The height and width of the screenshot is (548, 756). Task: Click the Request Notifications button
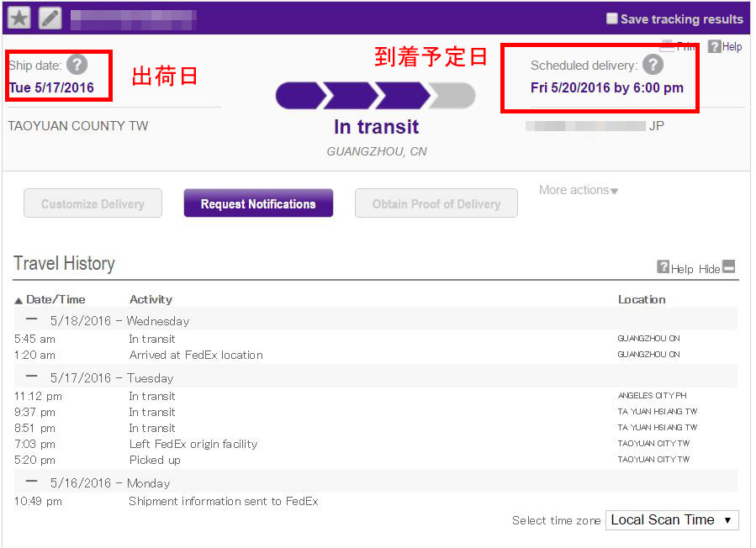pyautogui.click(x=258, y=203)
